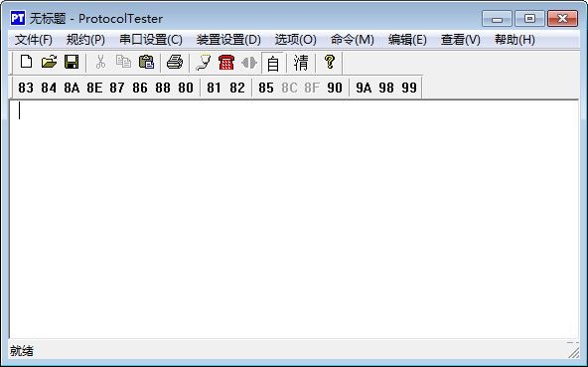Click the 清 clear button
Screen dimensions: 588x367
coord(301,63)
